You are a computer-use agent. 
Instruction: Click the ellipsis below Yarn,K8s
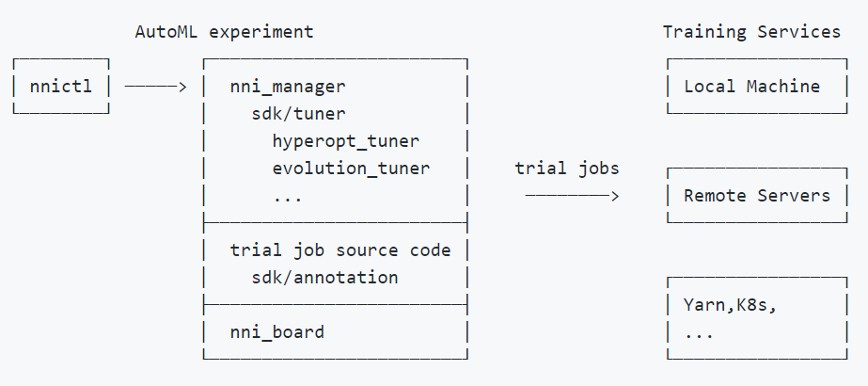click(699, 332)
